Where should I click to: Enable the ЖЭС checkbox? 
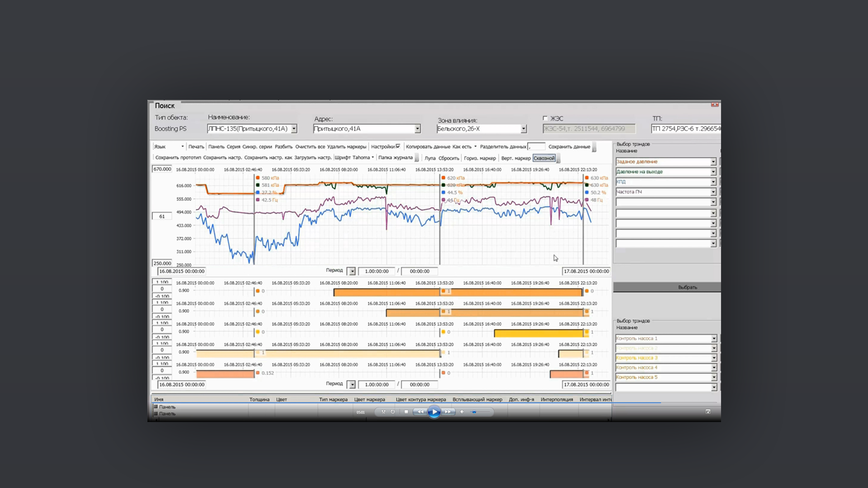(x=545, y=118)
